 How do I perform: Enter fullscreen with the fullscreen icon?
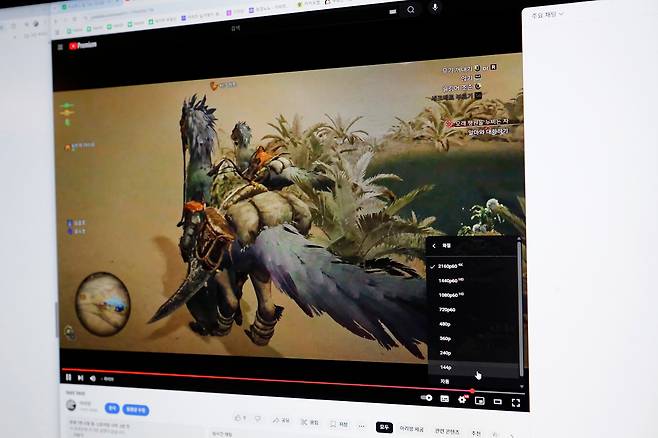[516, 403]
